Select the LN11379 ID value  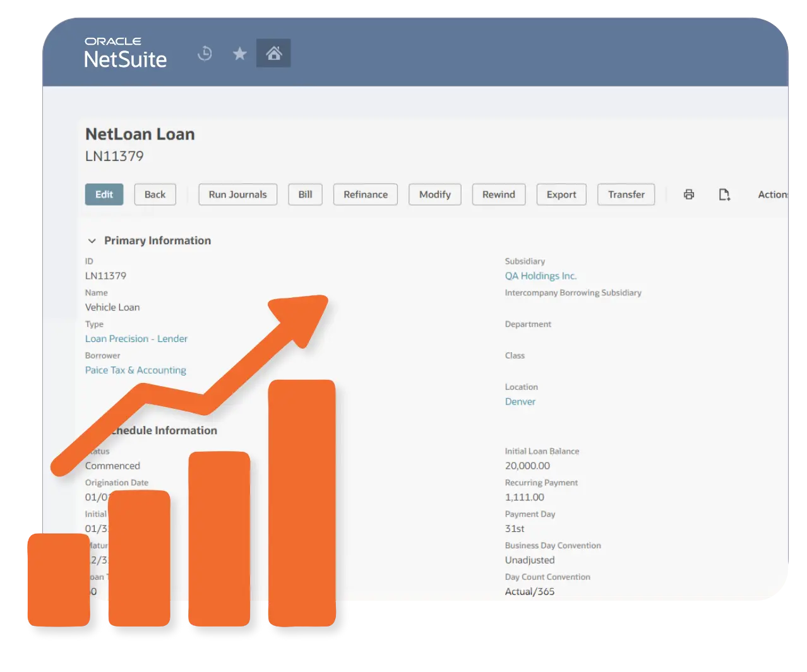pyautogui.click(x=105, y=276)
